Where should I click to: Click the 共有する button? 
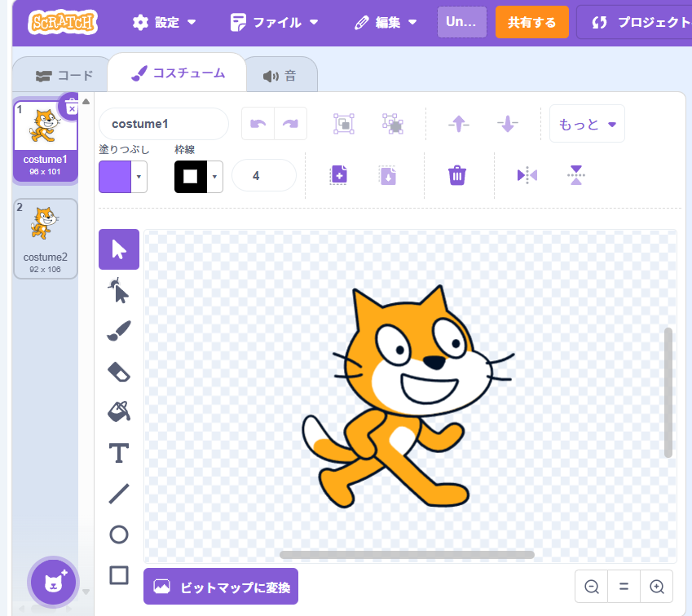pyautogui.click(x=531, y=22)
